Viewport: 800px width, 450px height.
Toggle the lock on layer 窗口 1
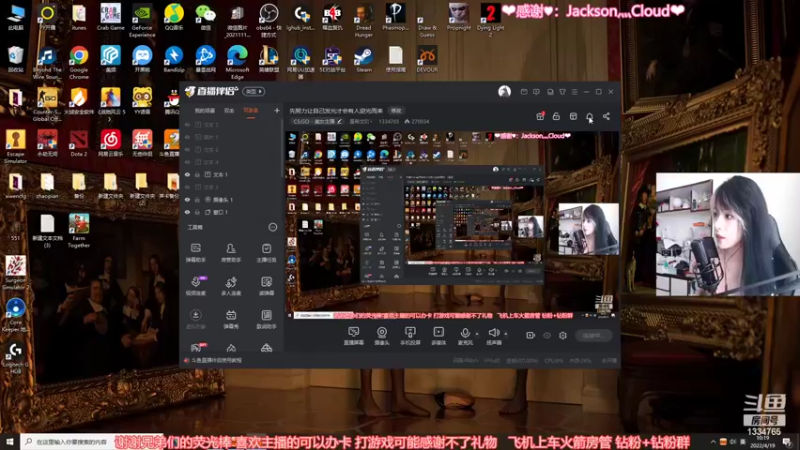(197, 212)
